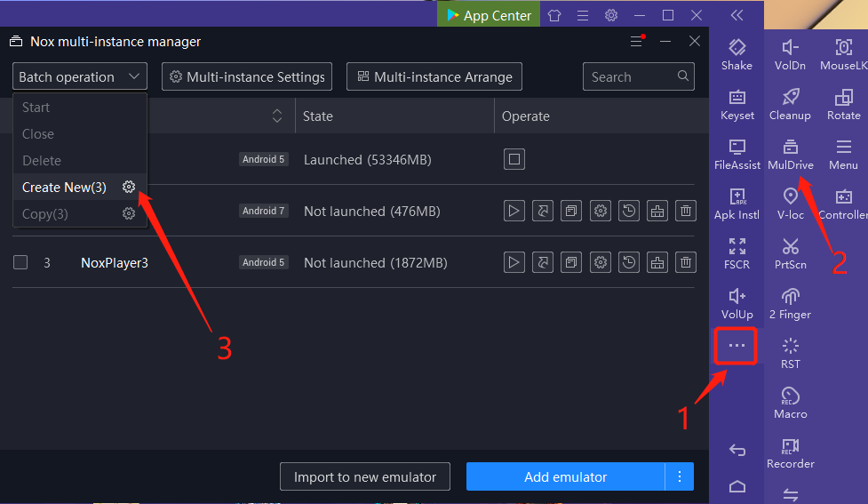Viewport: 868px width, 504px height.
Task: Create shortcut for NoxPlayer3 instance
Action: click(x=543, y=262)
